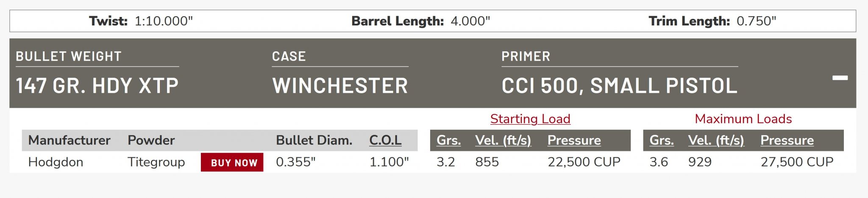Click the WINCHESTER case heading
Screen dimensions: 868x198
click(340, 86)
